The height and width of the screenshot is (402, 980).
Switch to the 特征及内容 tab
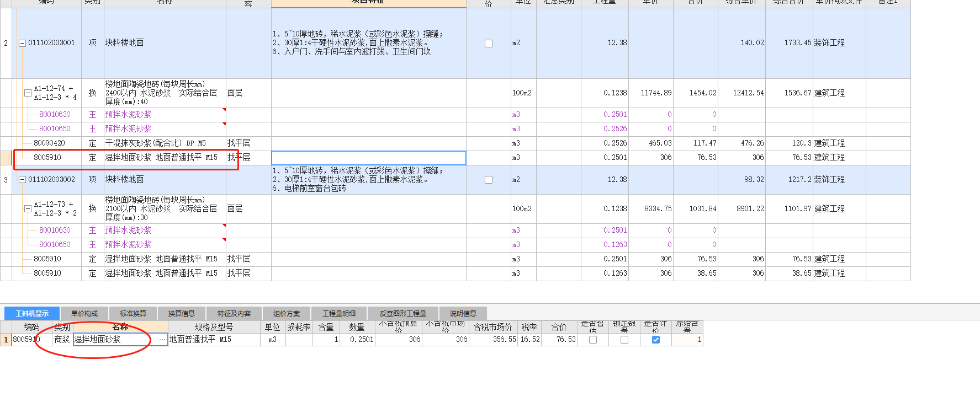(x=234, y=313)
